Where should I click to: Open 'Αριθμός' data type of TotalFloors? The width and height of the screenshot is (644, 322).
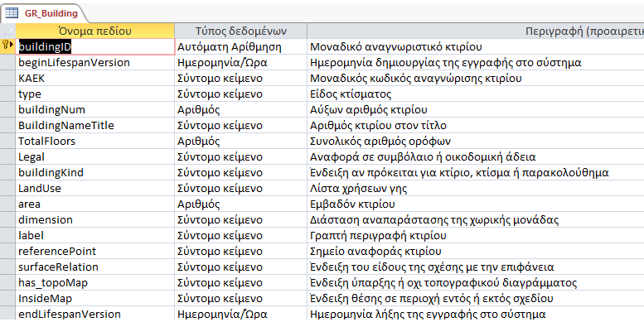click(240, 141)
